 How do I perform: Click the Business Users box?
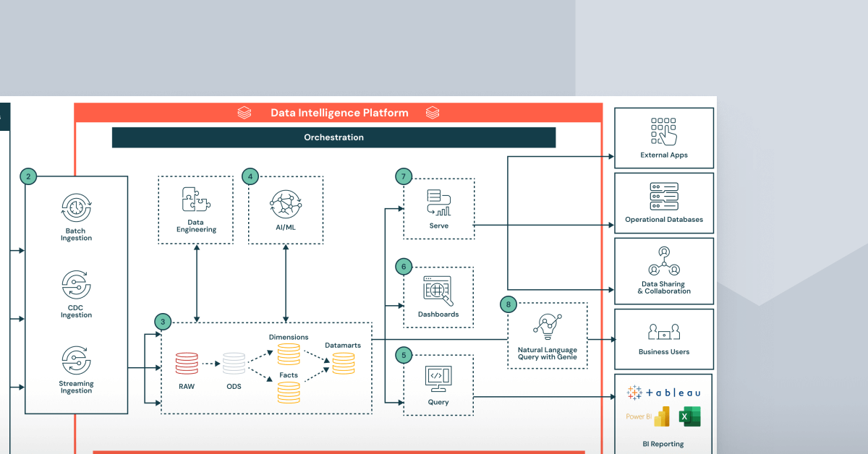[x=663, y=338]
